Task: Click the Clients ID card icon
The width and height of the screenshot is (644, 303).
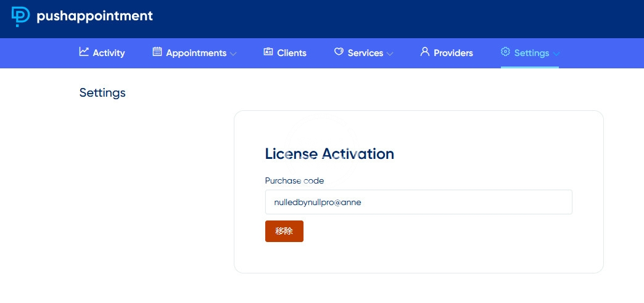Action: [x=268, y=52]
